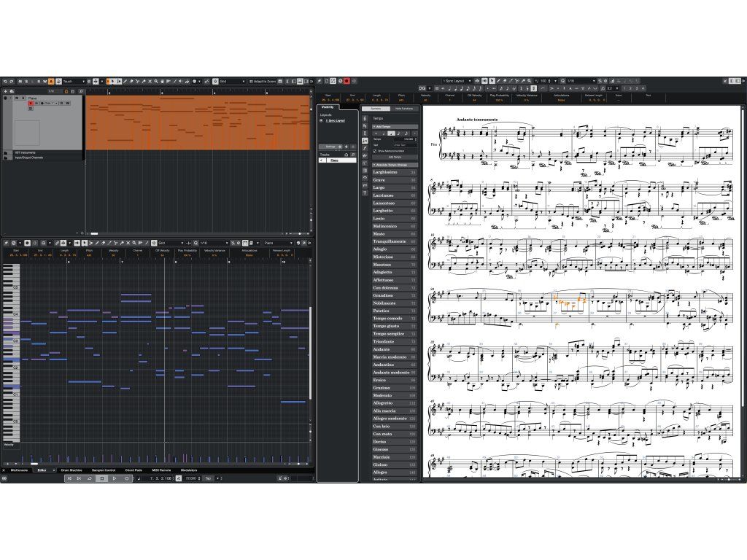
Task: Click the red record-enable button on Piano track
Action: point(31,104)
